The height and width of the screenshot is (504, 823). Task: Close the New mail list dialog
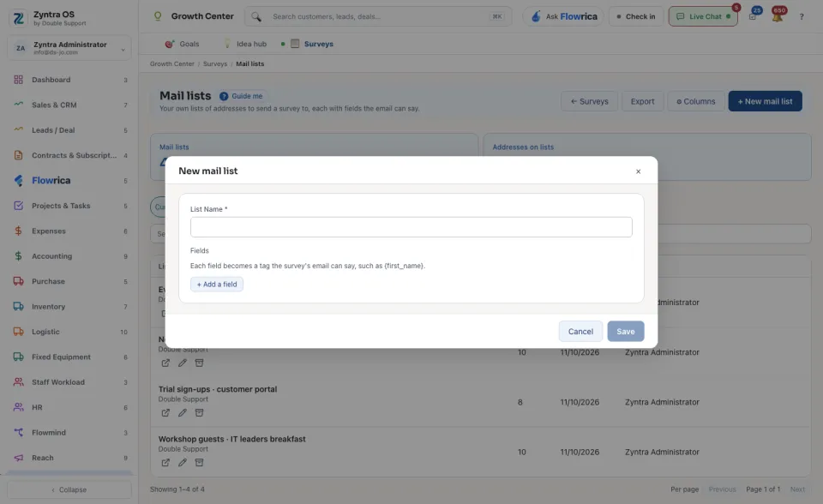tap(638, 171)
